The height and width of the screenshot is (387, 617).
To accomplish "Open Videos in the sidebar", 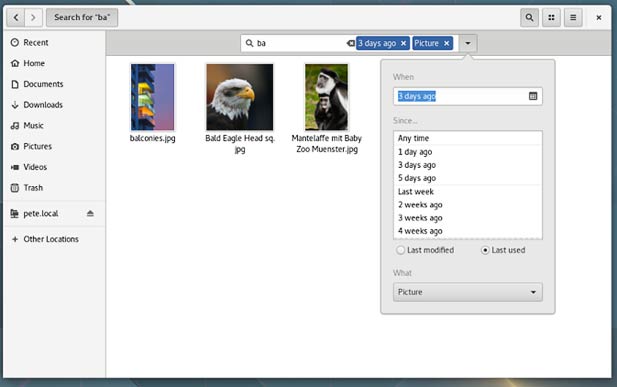I will (54, 167).
